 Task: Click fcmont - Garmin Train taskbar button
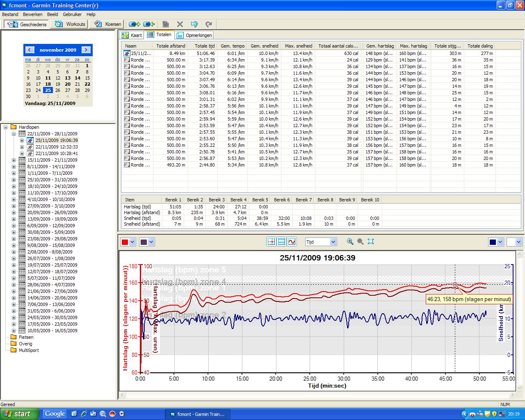(197, 414)
